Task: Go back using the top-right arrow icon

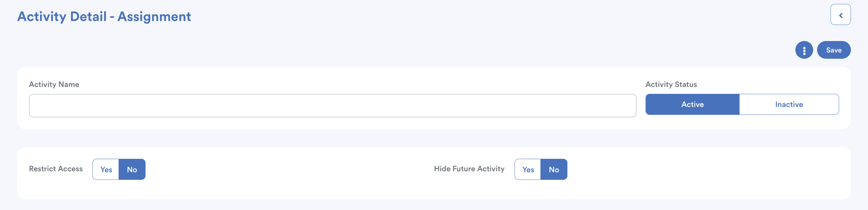Action: click(x=840, y=15)
